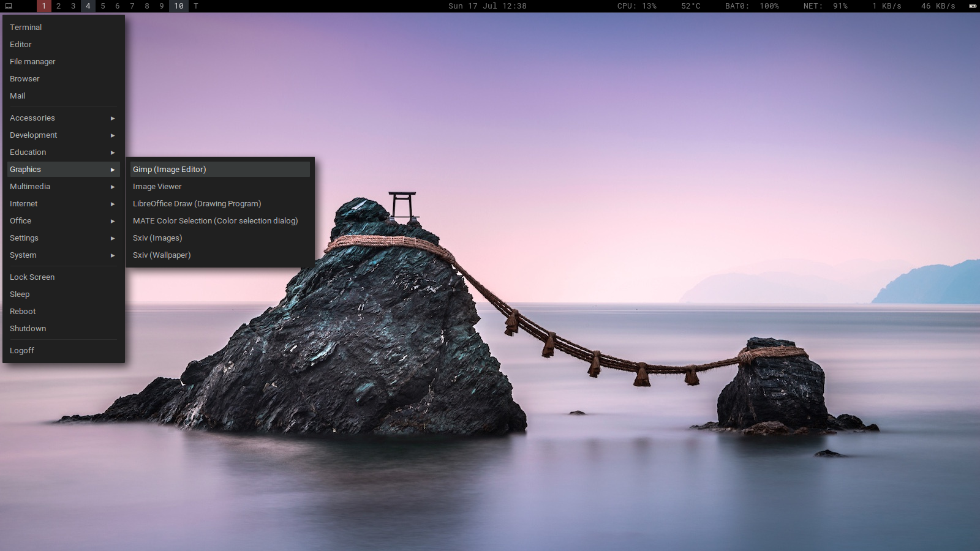Expand the Settings submenu
This screenshot has width=980, height=551.
click(x=64, y=238)
